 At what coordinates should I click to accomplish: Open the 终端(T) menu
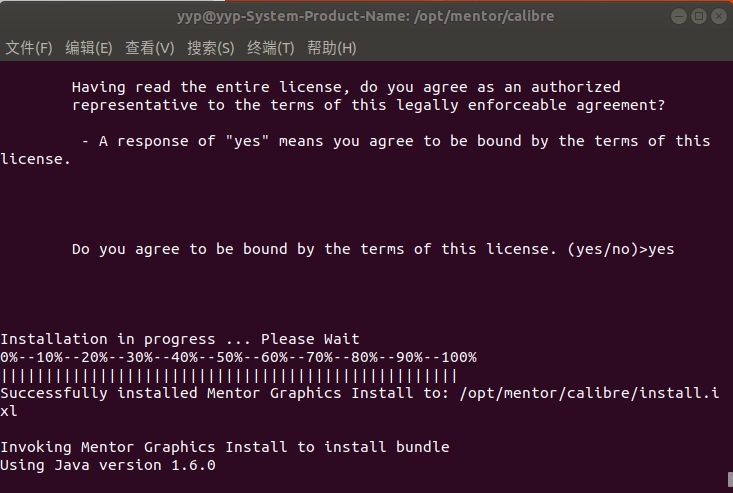(x=271, y=48)
